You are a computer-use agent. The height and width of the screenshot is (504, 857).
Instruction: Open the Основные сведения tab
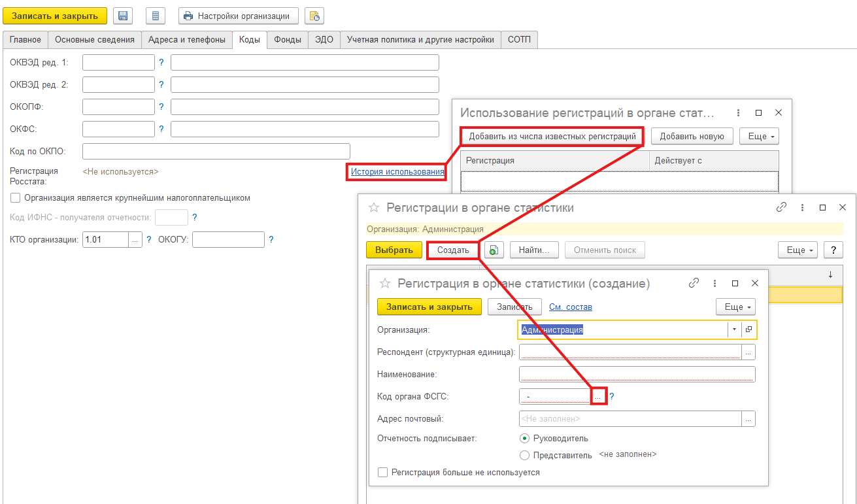[95, 39]
